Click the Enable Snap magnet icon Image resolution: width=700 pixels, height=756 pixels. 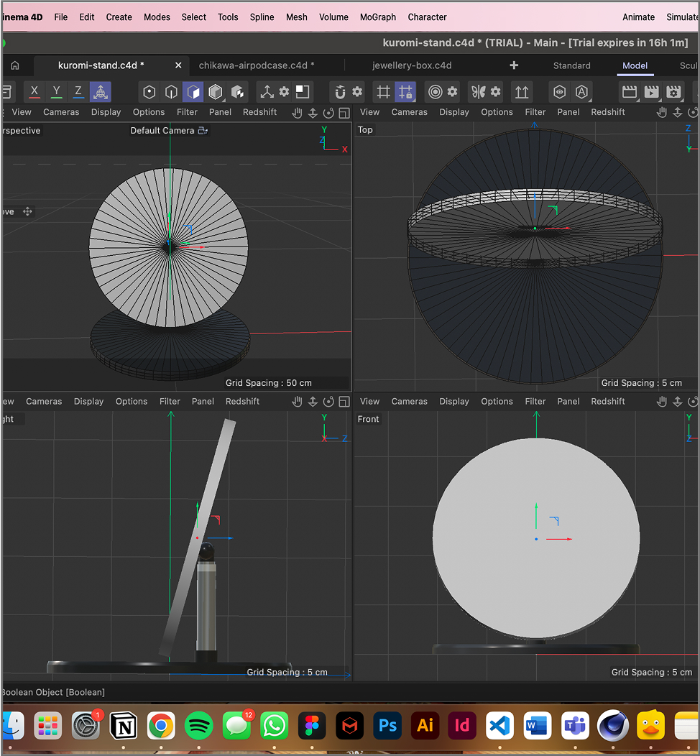tap(340, 92)
